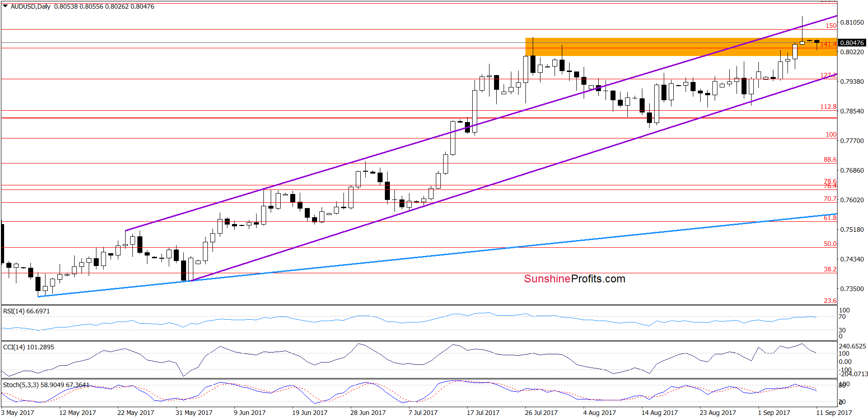Click the RSI(14) 66.6971 indicator label
This screenshot has width=868, height=419.
click(26, 311)
